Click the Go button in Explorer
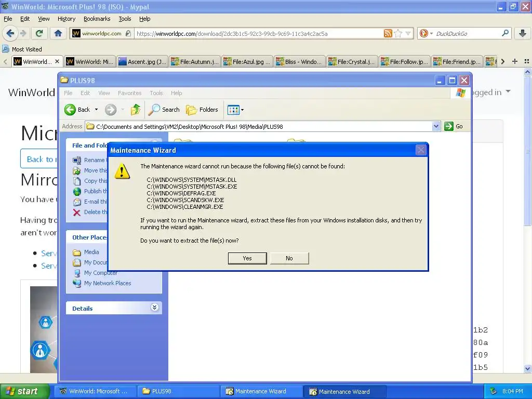 pos(454,127)
